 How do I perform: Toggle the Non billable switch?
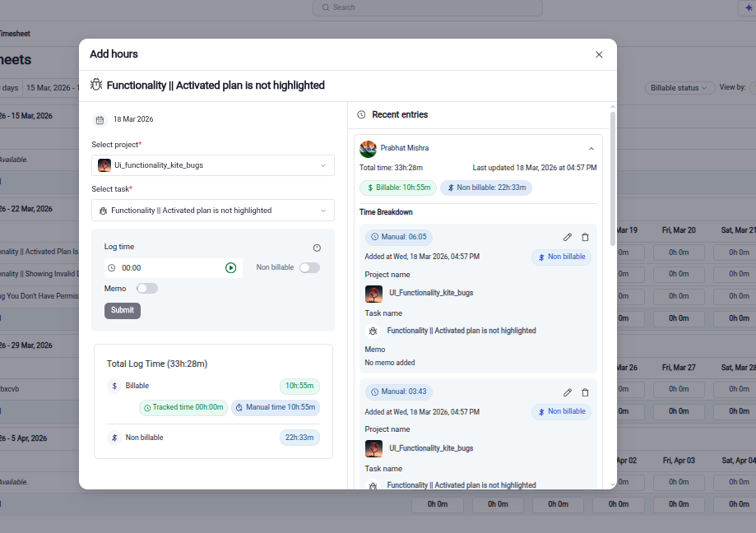click(309, 267)
